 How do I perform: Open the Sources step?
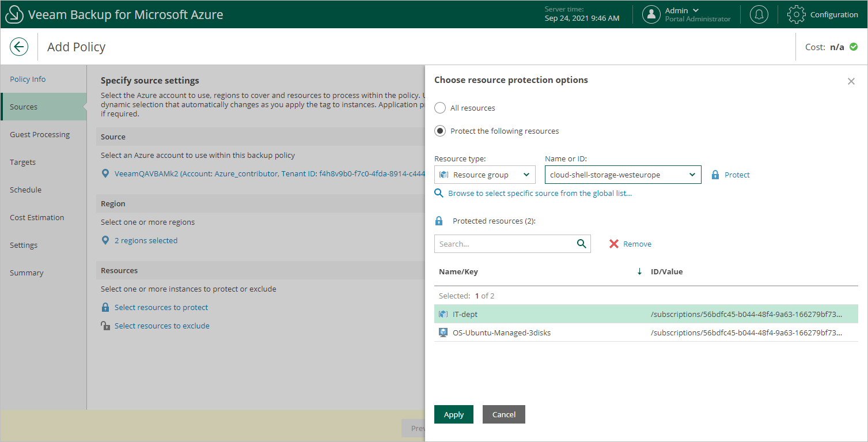coord(44,107)
